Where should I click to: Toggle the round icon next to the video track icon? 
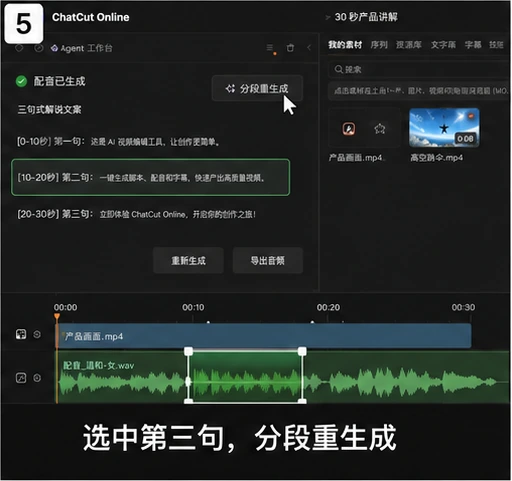[x=37, y=334]
